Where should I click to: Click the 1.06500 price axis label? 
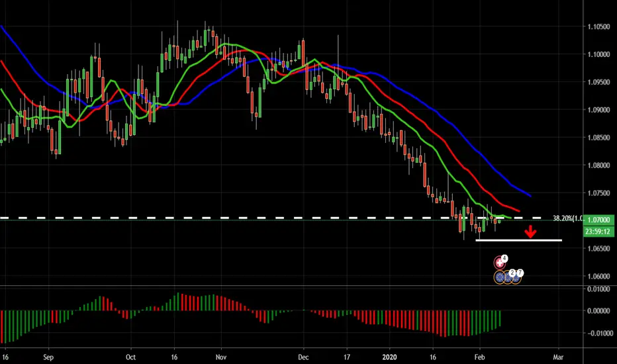click(598, 249)
